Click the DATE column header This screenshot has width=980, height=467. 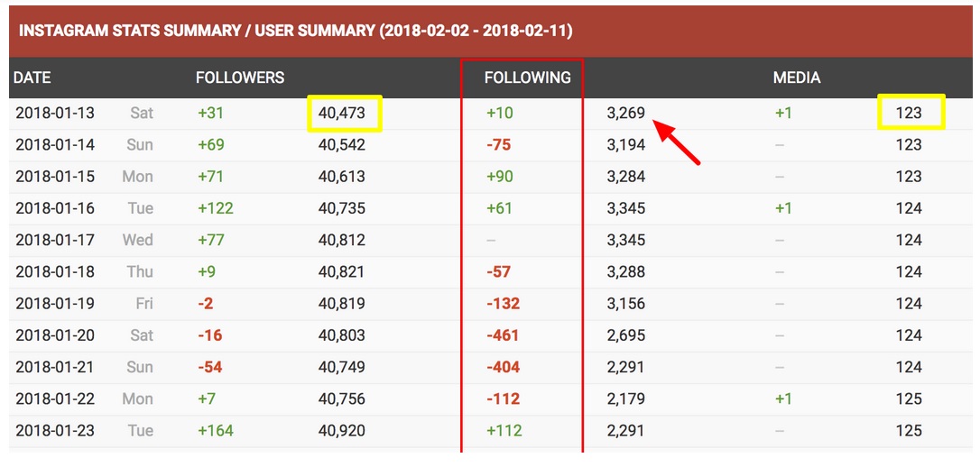point(32,78)
